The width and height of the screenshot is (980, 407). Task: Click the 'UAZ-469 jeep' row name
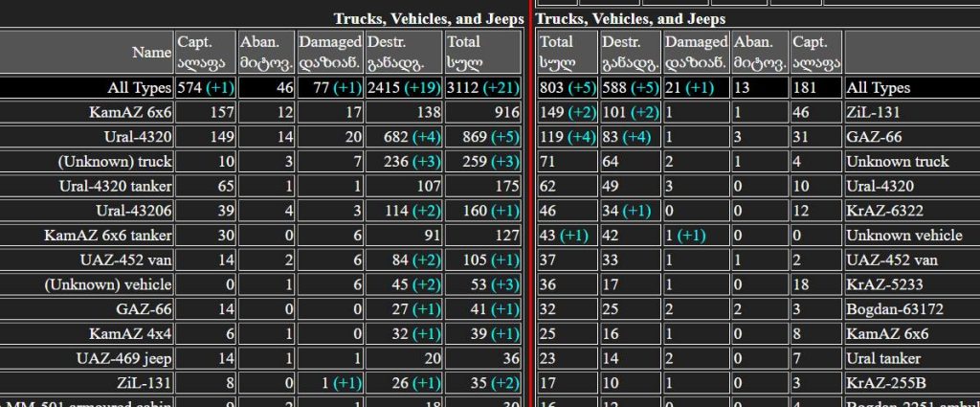pyautogui.click(x=123, y=359)
